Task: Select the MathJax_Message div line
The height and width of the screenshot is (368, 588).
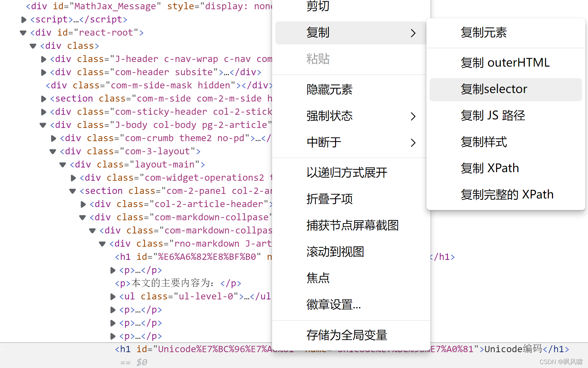Action: pos(149,7)
